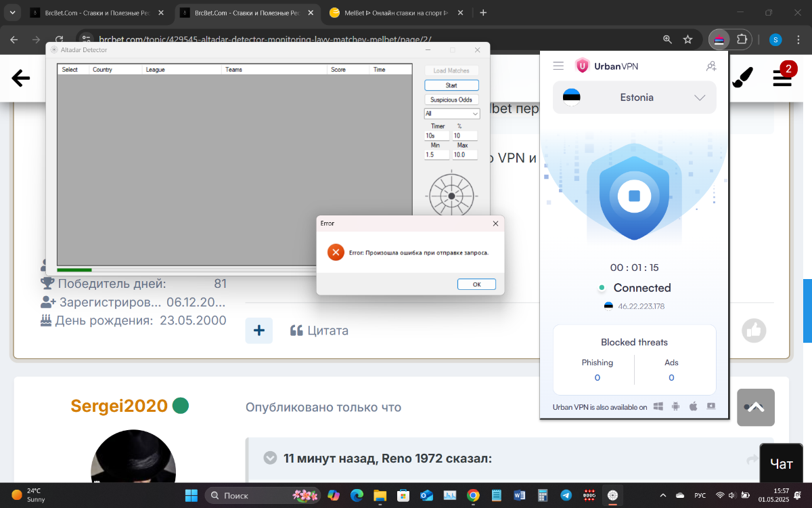The height and width of the screenshot is (508, 812).
Task: Click the plus multiquote button
Action: 258,331
